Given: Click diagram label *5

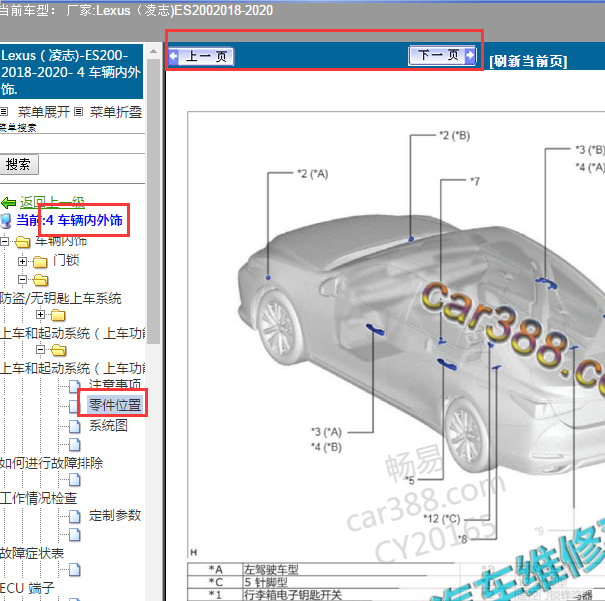Looking at the screenshot, I should click(x=409, y=481).
